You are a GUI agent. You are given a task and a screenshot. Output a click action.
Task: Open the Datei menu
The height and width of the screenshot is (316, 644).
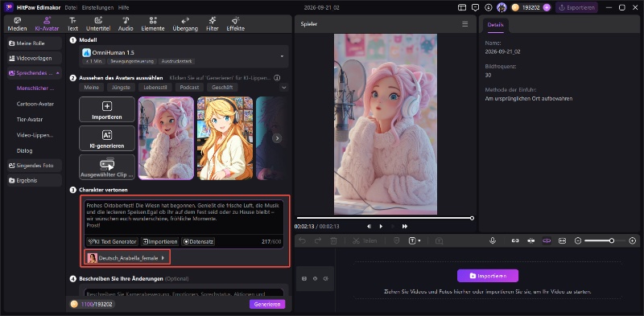click(x=72, y=7)
